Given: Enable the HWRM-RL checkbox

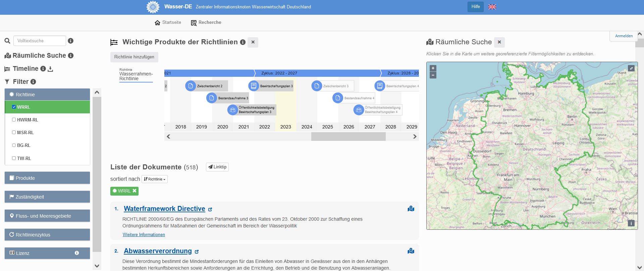Looking at the screenshot, I should tap(14, 120).
